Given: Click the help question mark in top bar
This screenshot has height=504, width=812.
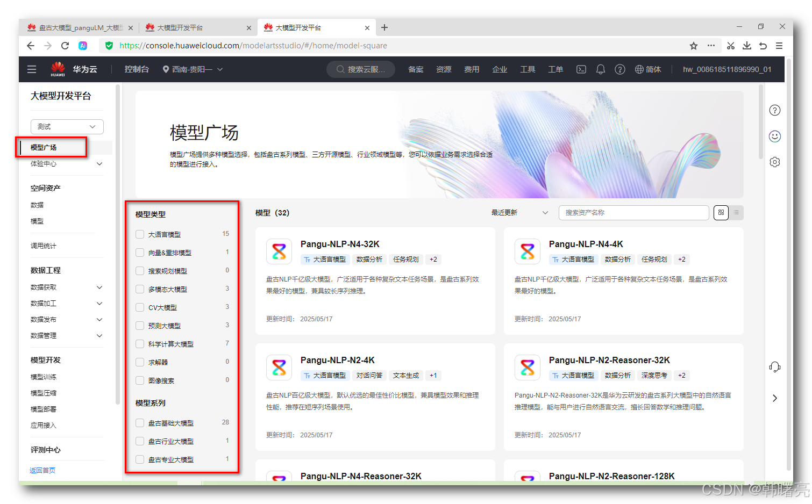Looking at the screenshot, I should pyautogui.click(x=620, y=69).
